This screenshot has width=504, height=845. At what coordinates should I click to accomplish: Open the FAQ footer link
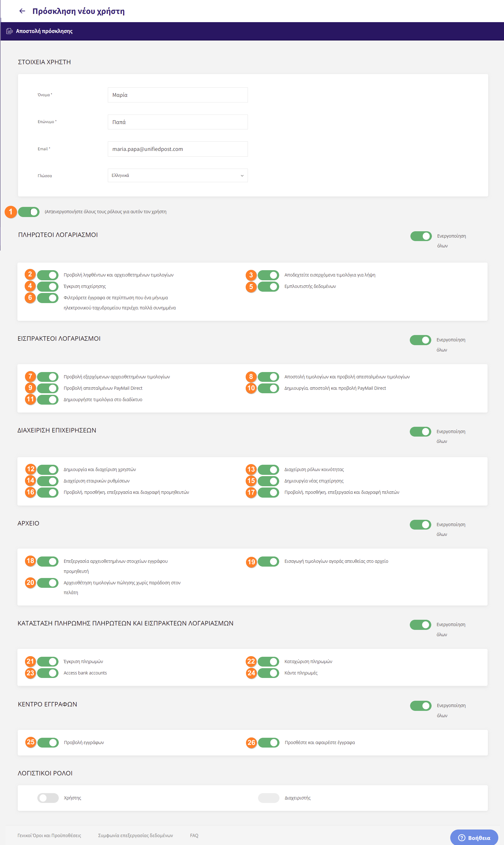(194, 836)
